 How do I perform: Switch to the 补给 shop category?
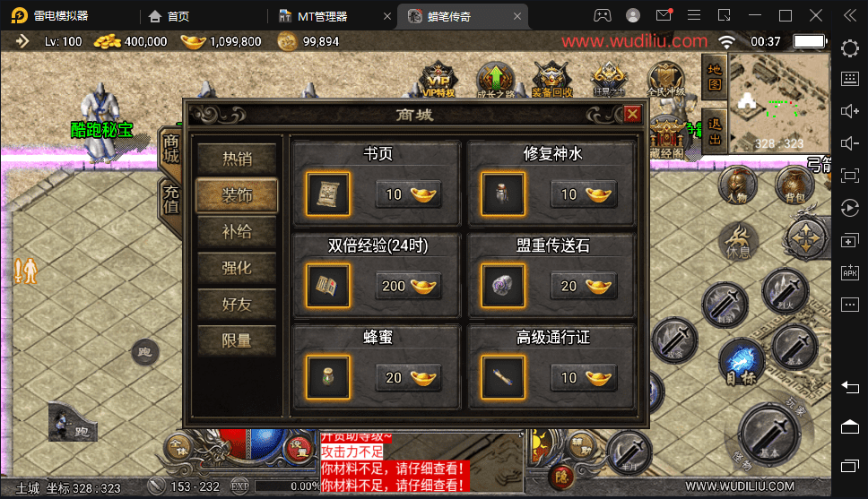237,232
